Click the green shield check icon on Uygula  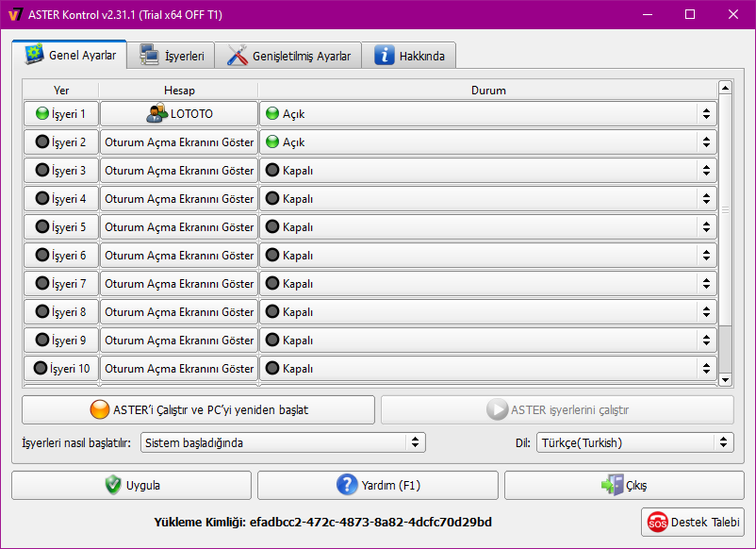pyautogui.click(x=113, y=485)
